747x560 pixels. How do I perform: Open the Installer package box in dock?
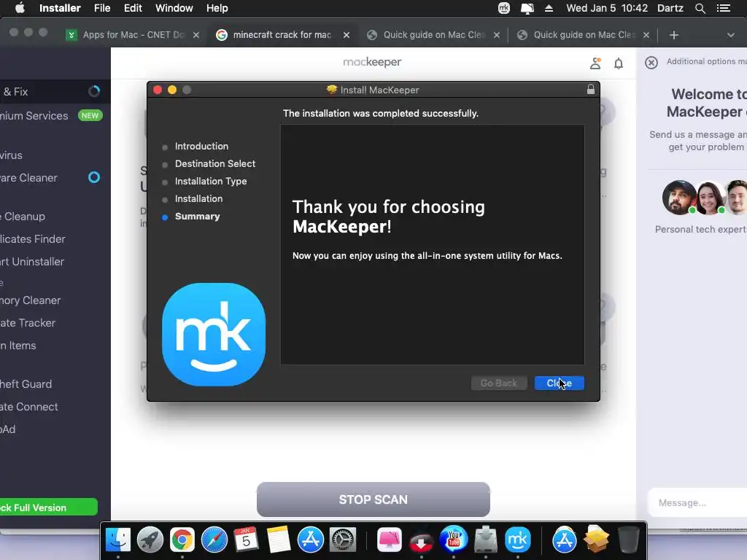click(596, 539)
